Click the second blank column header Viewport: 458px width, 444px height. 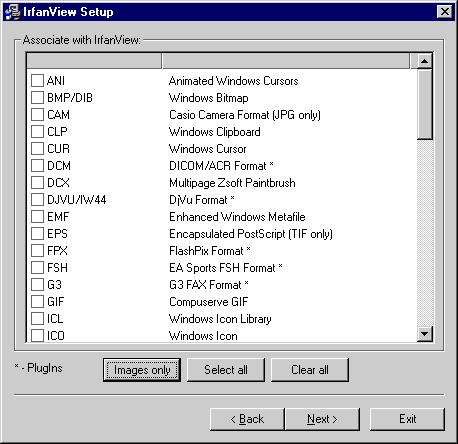(x=286, y=61)
